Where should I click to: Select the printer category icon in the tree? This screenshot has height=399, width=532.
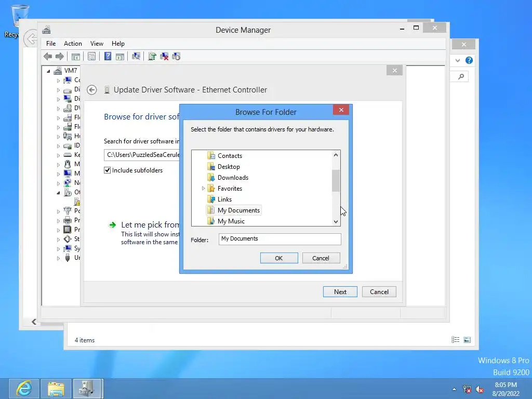[68, 220]
